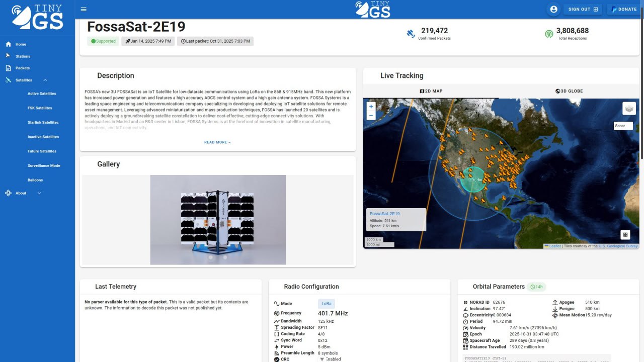
Task: Click the Sign Out button
Action: (x=583, y=9)
